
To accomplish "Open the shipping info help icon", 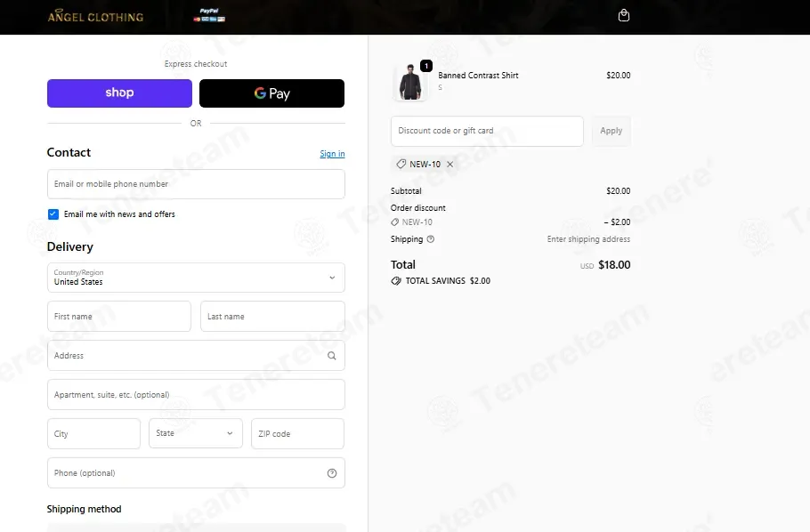I will click(430, 239).
